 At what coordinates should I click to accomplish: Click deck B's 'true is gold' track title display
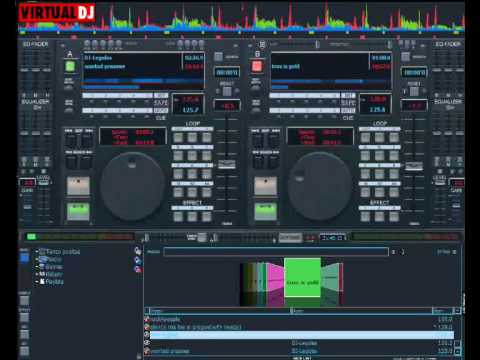[x=286, y=66]
